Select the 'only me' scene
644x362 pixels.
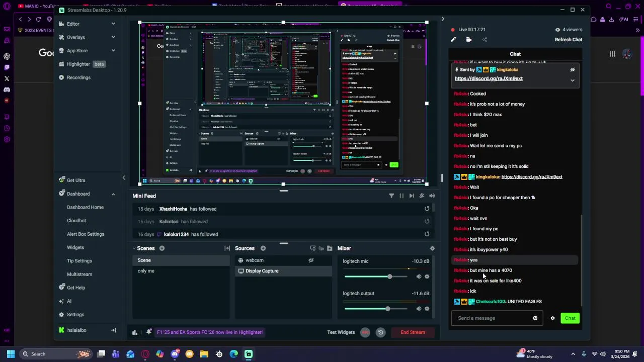pos(181,271)
